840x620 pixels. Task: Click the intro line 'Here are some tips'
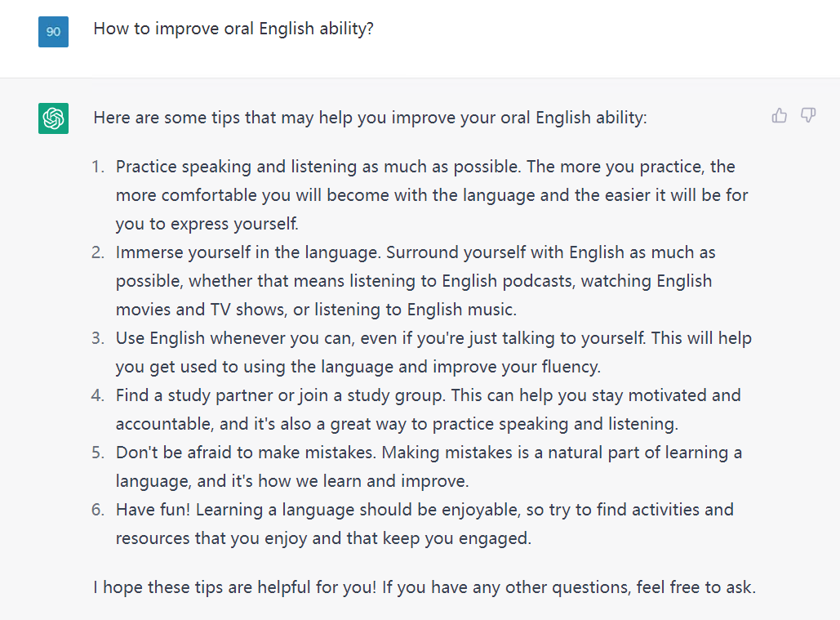tap(370, 118)
